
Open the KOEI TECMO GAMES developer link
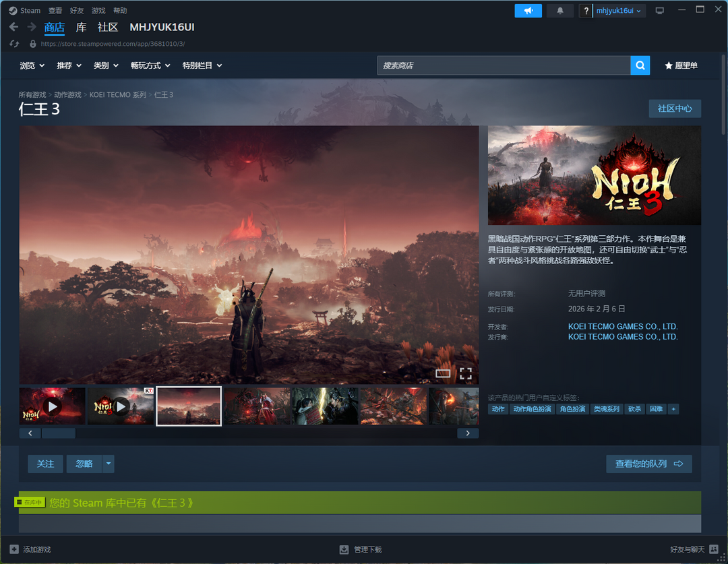(x=622, y=327)
